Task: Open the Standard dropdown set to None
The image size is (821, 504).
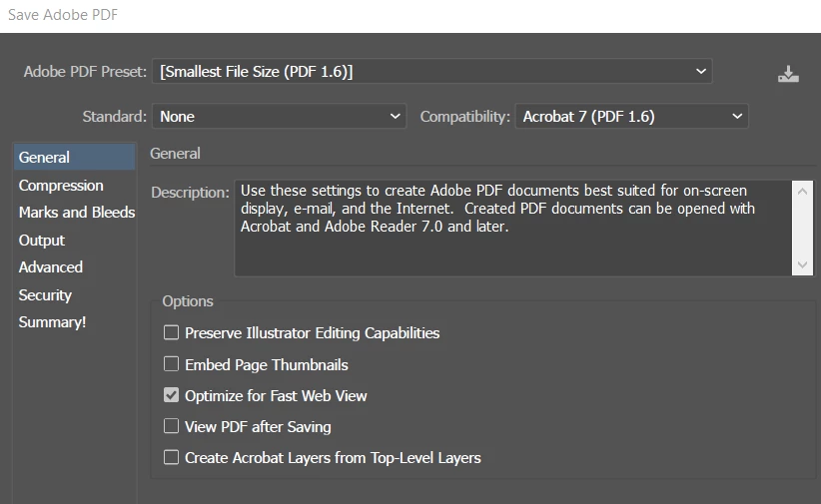Action: tap(279, 116)
